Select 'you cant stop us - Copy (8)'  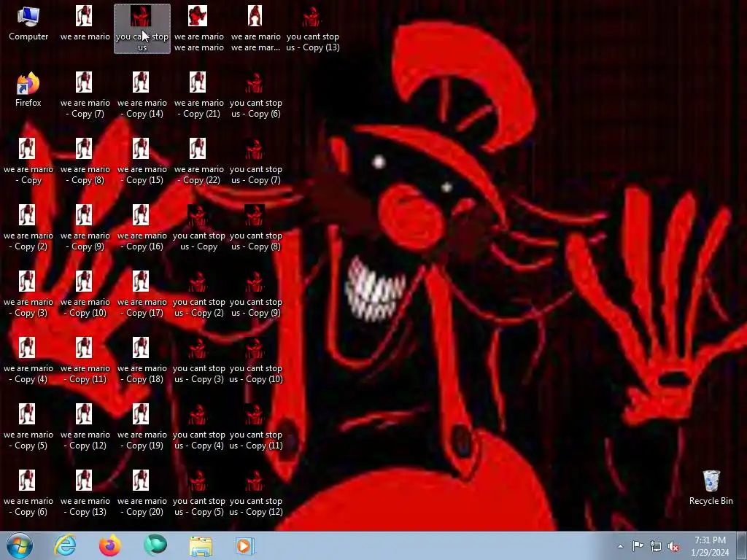click(256, 227)
